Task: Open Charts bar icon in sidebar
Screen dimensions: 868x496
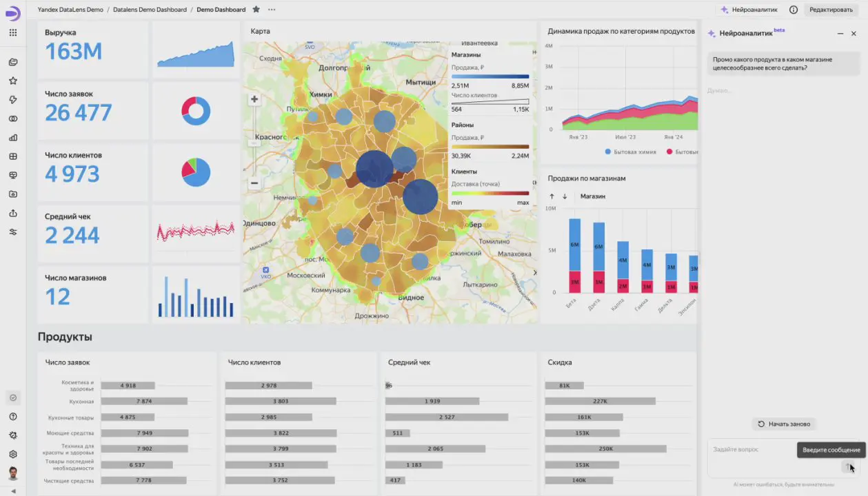Action: point(13,138)
